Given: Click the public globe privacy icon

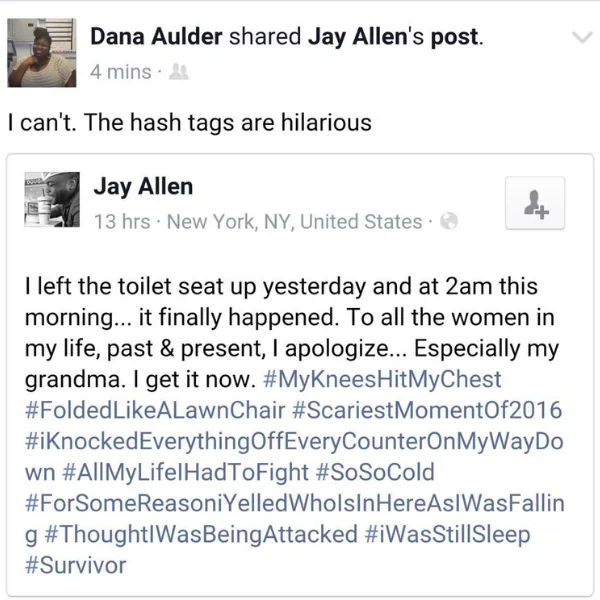Looking at the screenshot, I should [x=449, y=221].
